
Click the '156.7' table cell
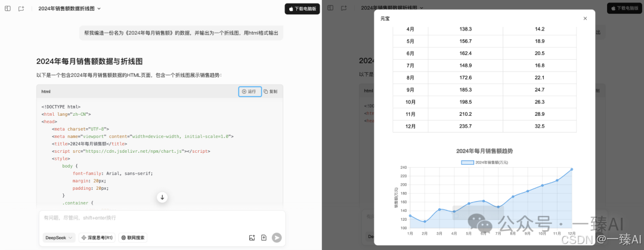pyautogui.click(x=466, y=41)
